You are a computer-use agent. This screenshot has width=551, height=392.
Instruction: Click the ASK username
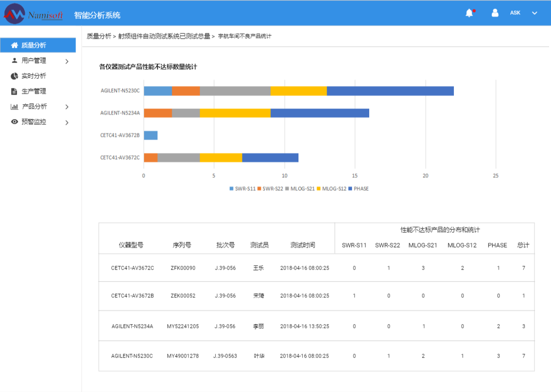515,12
